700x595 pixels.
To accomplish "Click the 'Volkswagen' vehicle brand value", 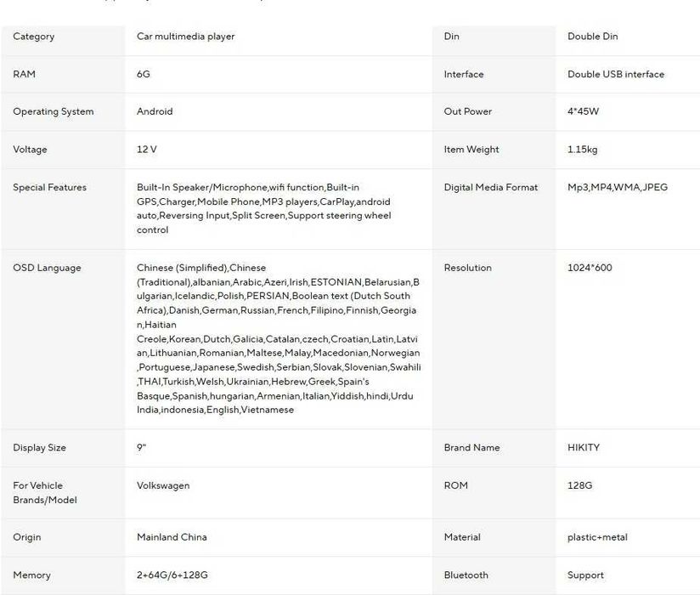I will 163,485.
